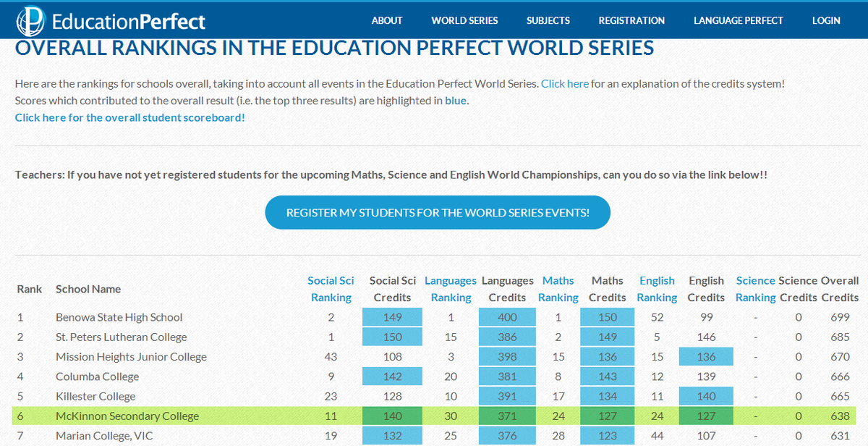Click St. Peters' Social Sci Credits cell 150
The height and width of the screenshot is (446, 868).
coord(392,337)
